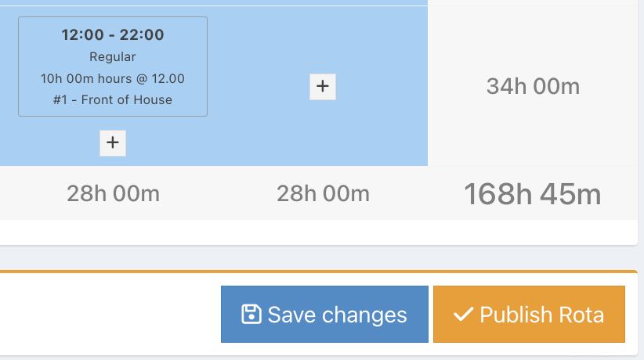Click the floppy disk save icon
This screenshot has height=360, width=644.
(251, 315)
